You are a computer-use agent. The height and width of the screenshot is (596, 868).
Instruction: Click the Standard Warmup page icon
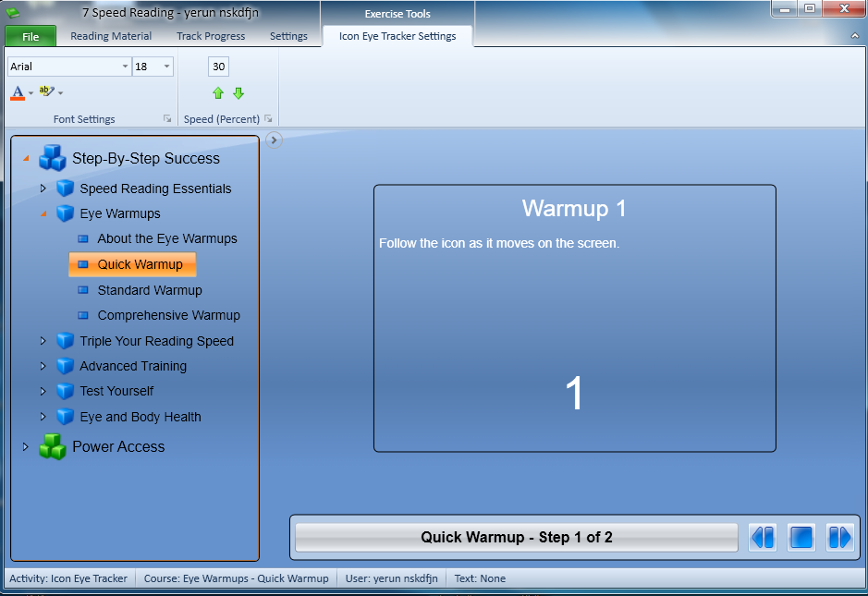click(83, 290)
